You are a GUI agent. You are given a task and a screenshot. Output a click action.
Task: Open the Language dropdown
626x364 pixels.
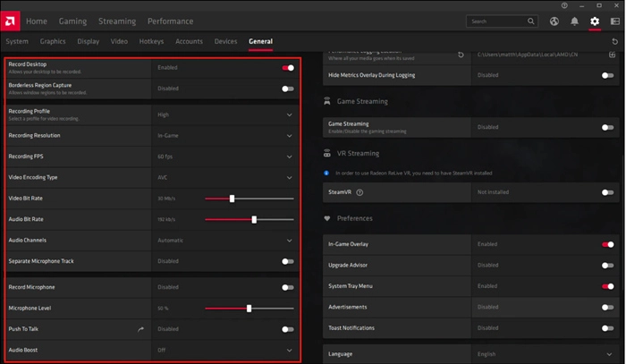[607, 354]
